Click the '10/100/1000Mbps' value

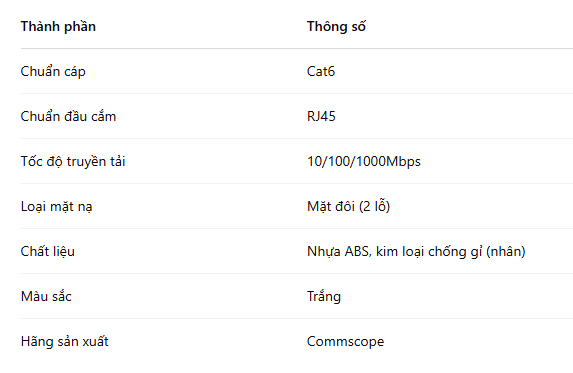pyautogui.click(x=364, y=161)
